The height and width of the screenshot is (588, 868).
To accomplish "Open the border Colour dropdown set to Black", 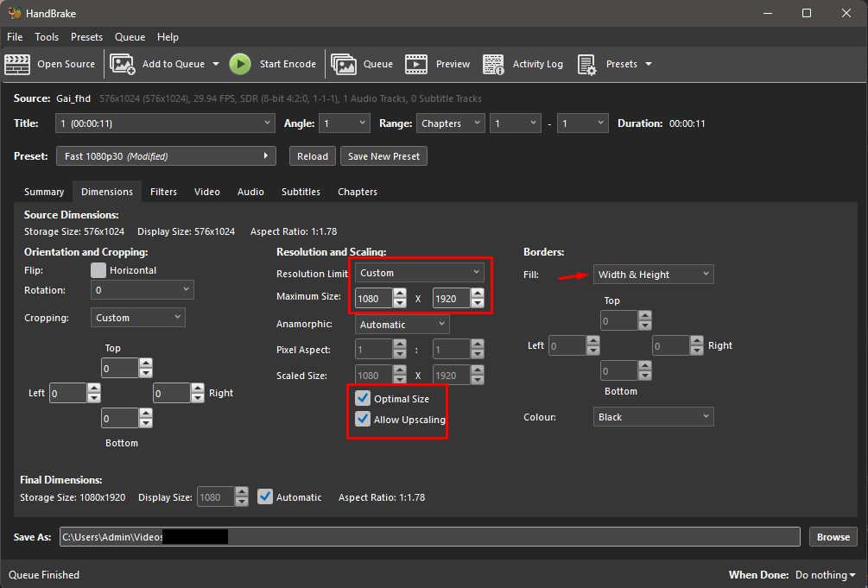I will point(653,417).
